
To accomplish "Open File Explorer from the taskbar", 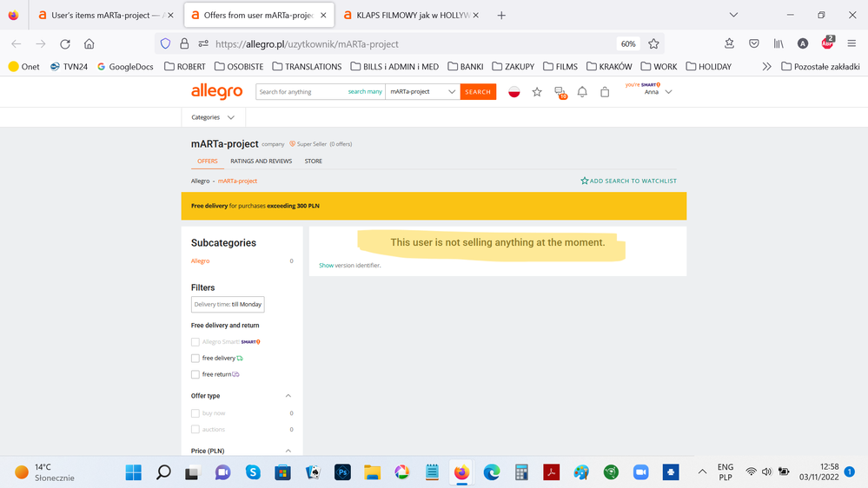I will tap(373, 472).
